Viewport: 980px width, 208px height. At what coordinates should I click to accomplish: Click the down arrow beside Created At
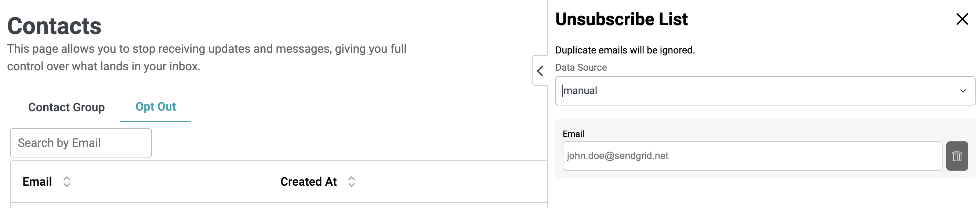coord(352,185)
